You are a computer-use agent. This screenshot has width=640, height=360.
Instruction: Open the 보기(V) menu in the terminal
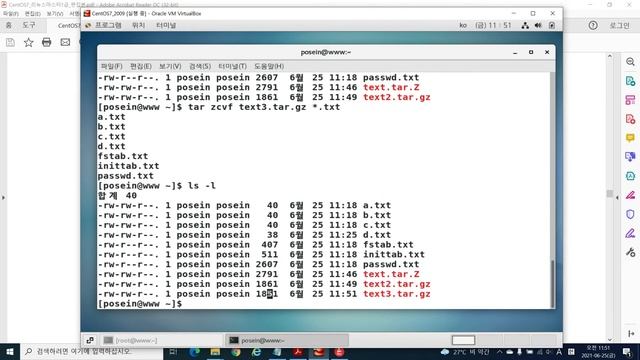pyautogui.click(x=170, y=66)
